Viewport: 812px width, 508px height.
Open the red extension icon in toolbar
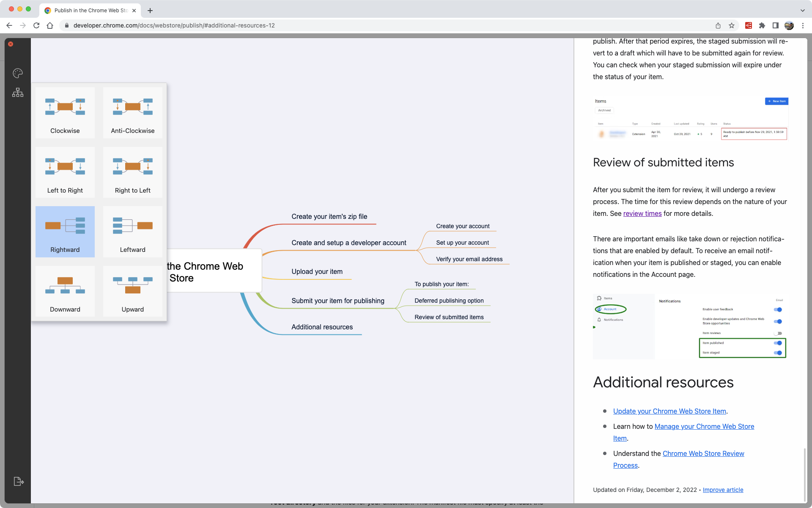click(x=749, y=25)
